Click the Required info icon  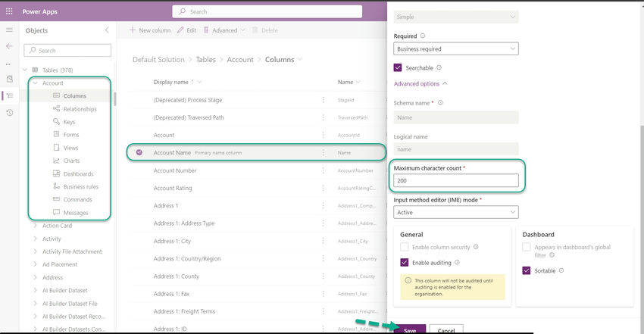(x=423, y=36)
